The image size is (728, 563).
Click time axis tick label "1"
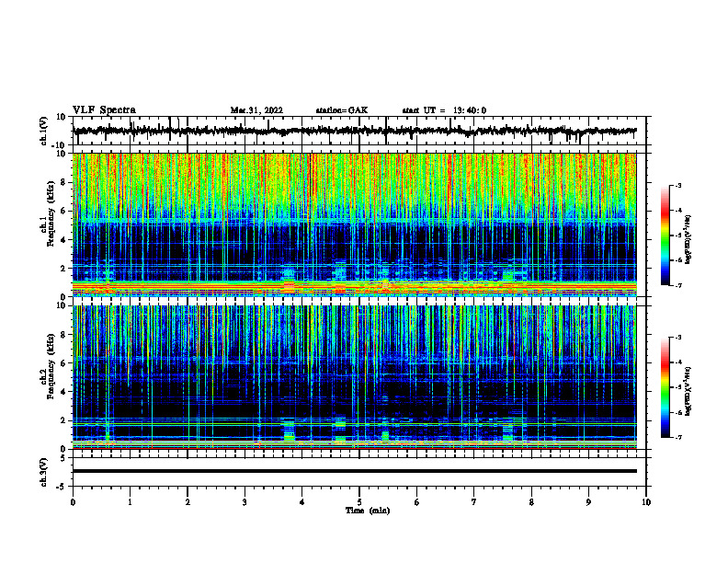(130, 502)
